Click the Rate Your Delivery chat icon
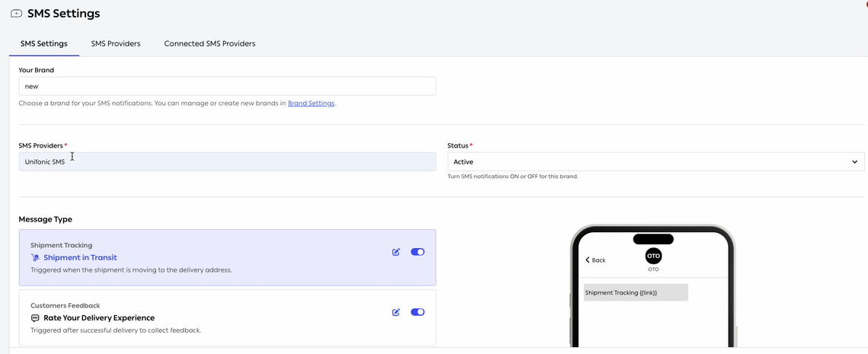The image size is (868, 354). [36, 318]
